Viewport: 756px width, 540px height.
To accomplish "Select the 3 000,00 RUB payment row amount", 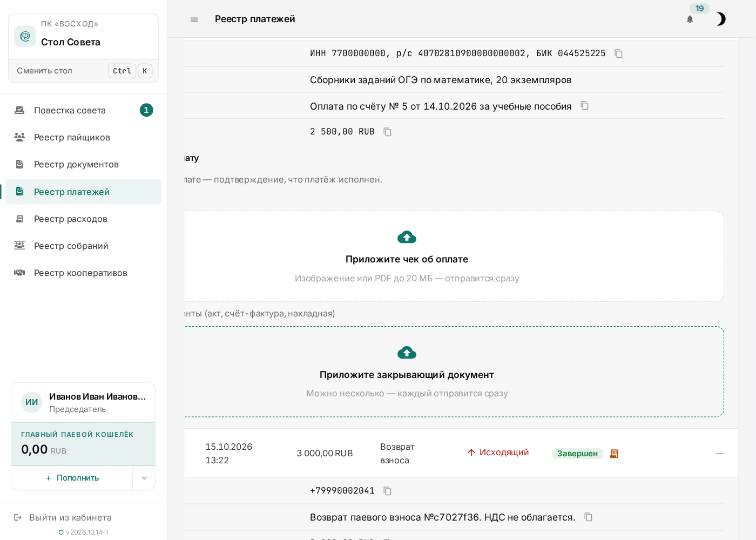I will 325,454.
